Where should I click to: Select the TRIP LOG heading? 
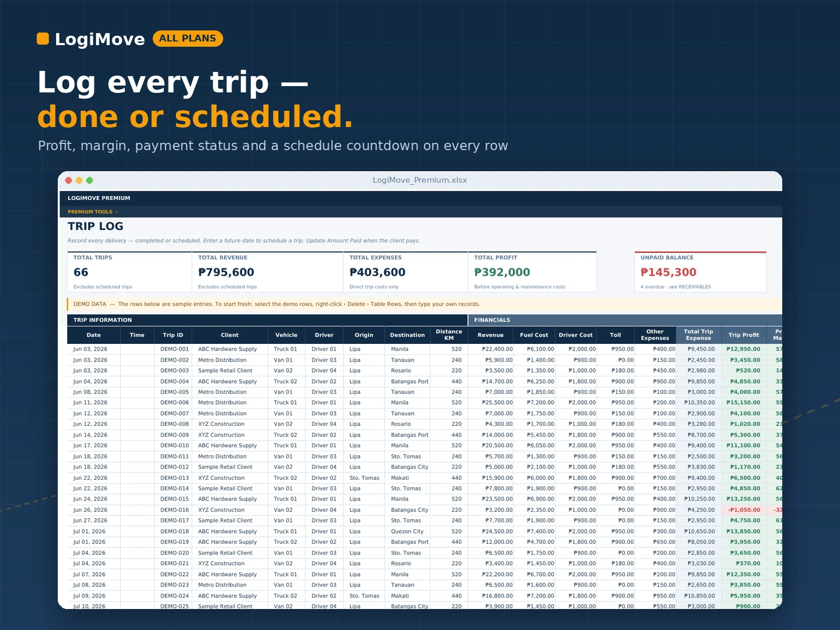[96, 226]
